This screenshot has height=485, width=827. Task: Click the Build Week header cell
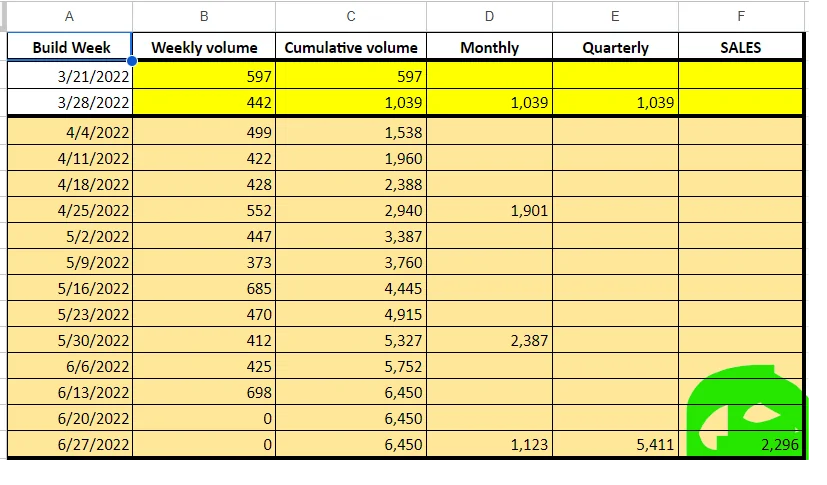coord(69,47)
